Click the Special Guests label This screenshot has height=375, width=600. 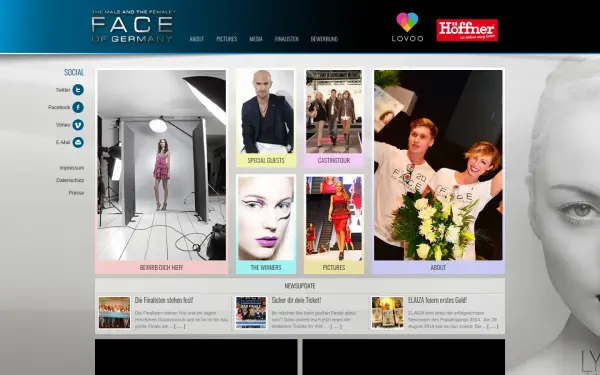(x=266, y=160)
